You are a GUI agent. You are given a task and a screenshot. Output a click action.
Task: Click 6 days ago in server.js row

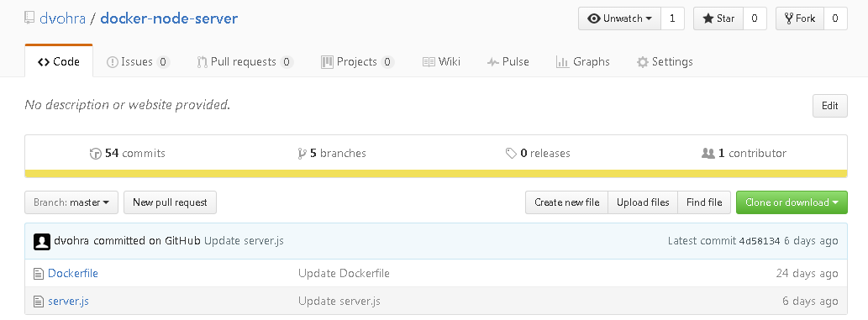810,302
